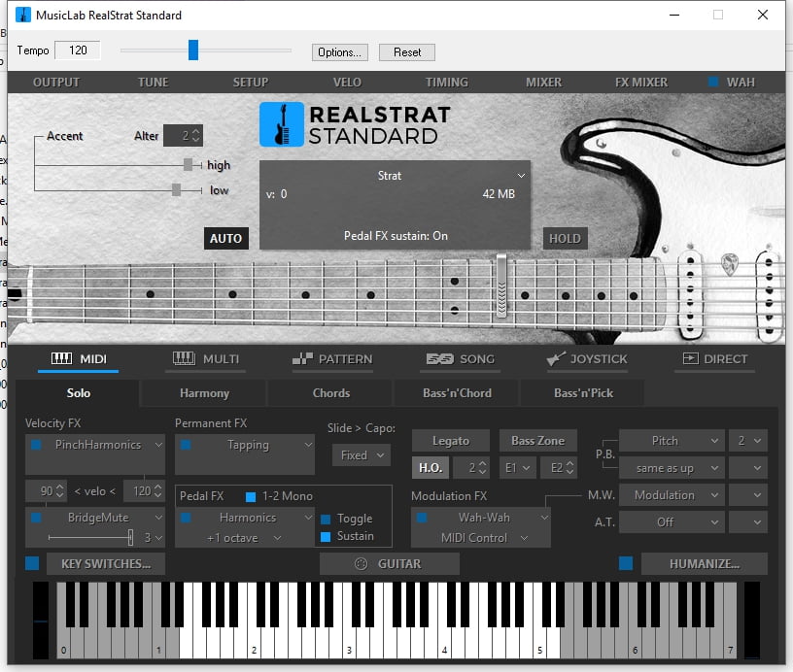This screenshot has height=672, width=793.
Task: Open the Fixed slide capo dropdown
Action: pos(362,455)
